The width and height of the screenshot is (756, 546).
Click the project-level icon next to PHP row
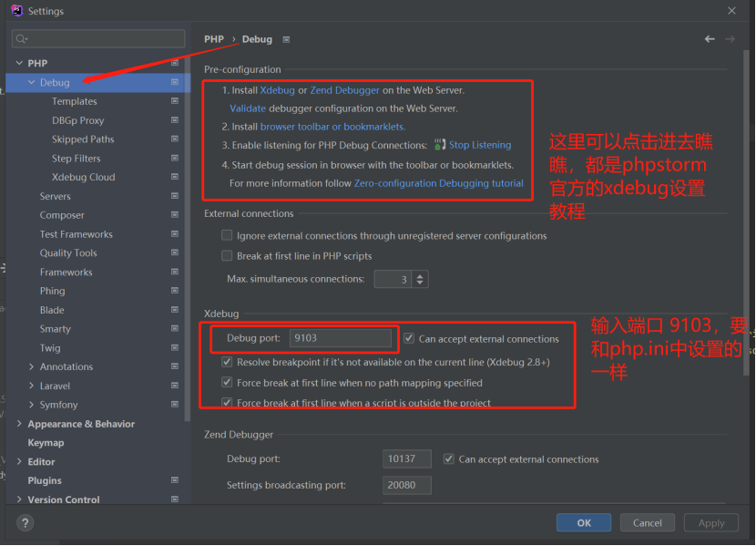coord(175,63)
